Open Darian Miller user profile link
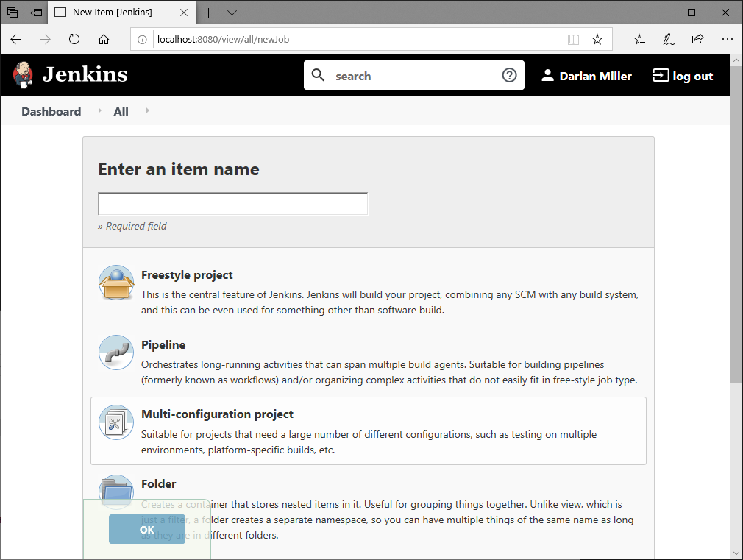Viewport: 743px width, 560px height. 586,76
